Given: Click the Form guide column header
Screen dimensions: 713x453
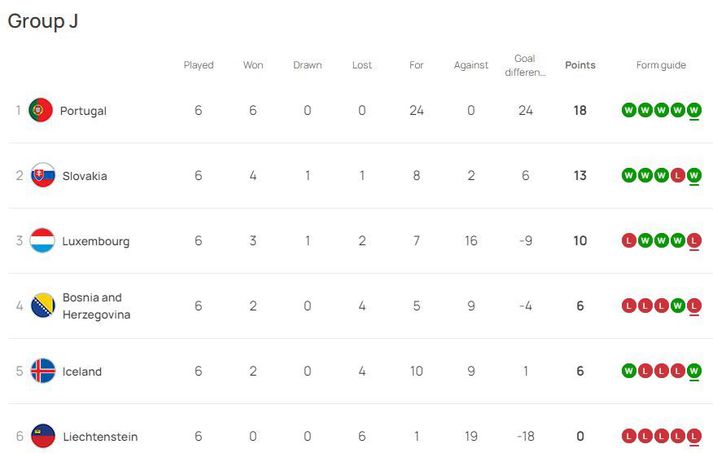Looking at the screenshot, I should (661, 65).
